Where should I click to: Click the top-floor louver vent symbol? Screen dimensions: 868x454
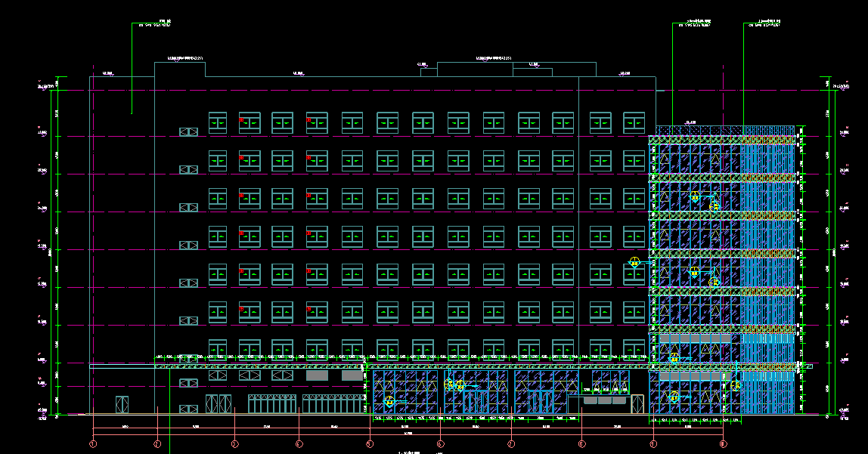(188, 132)
